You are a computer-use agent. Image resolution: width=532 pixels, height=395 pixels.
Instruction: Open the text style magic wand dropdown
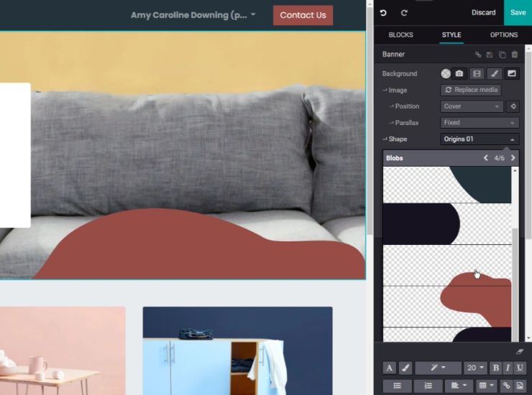pyautogui.click(x=438, y=368)
